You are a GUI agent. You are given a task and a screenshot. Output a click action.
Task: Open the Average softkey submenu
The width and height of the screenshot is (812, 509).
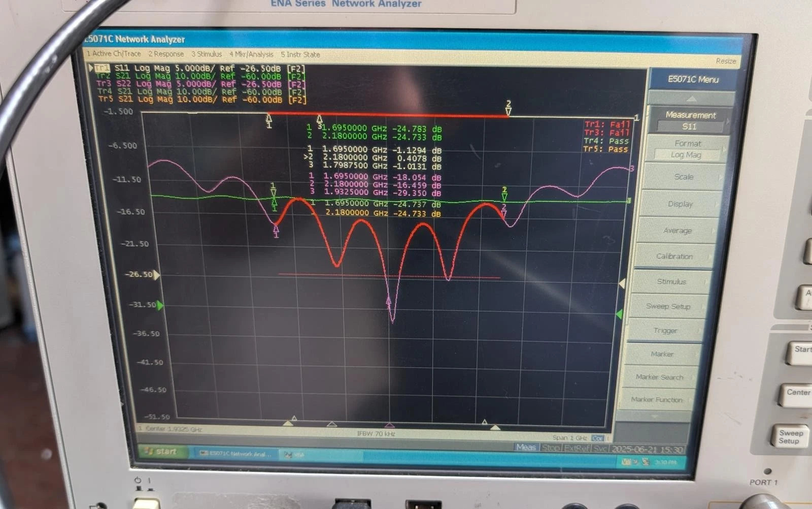click(x=677, y=231)
